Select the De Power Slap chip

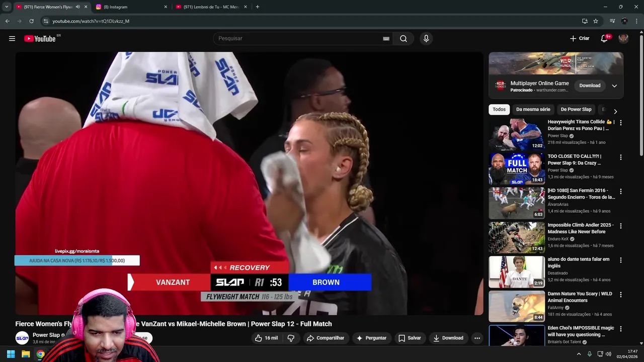pos(576,110)
